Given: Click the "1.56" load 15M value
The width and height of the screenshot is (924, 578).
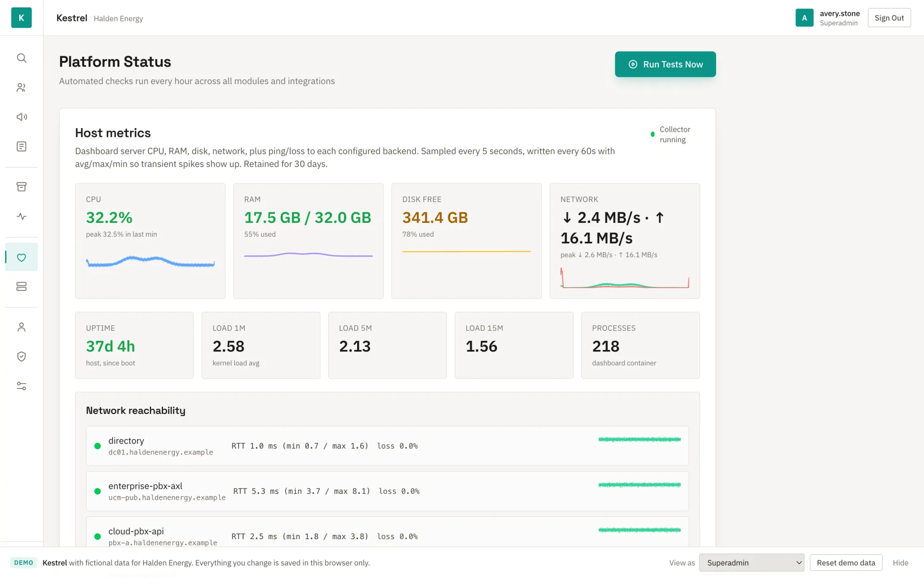Looking at the screenshot, I should [481, 346].
